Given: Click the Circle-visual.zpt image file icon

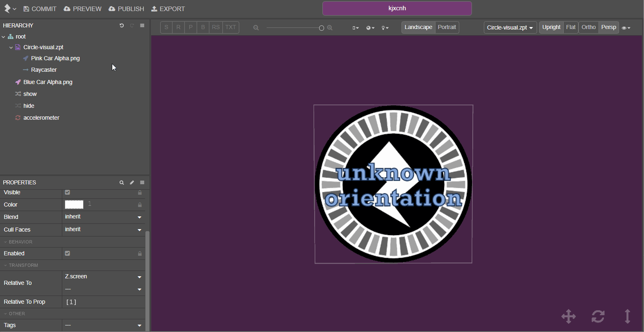Looking at the screenshot, I should [18, 47].
